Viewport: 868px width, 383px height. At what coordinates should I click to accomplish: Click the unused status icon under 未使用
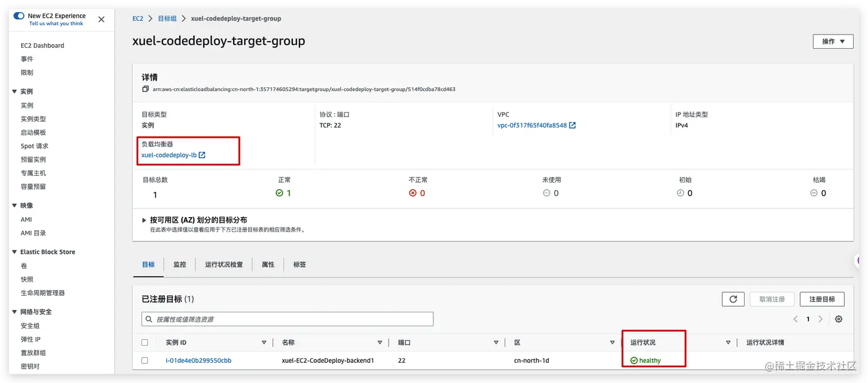pos(547,193)
